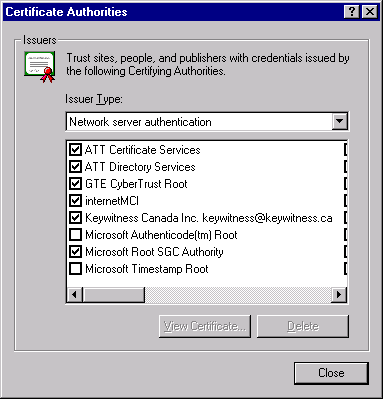This screenshot has height=399, width=383.
Task: Close dialog with title bar X button
Action: tap(370, 12)
